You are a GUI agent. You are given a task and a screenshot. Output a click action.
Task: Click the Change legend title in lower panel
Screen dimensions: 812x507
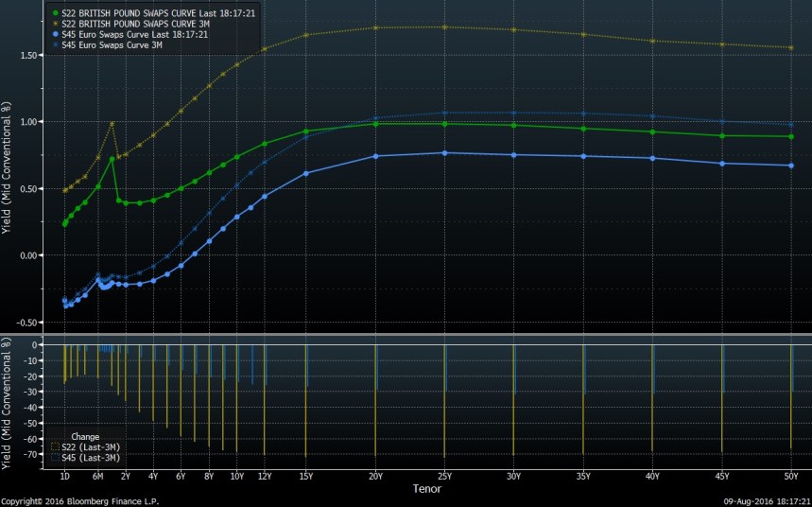(x=85, y=437)
